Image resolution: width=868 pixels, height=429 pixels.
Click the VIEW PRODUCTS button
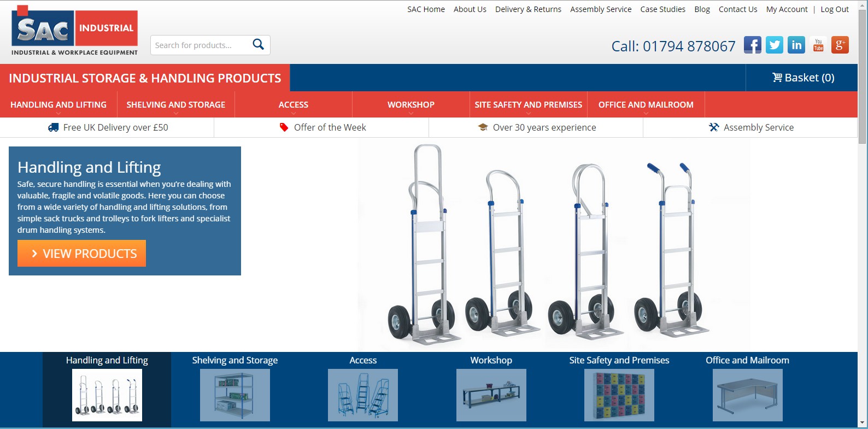(81, 254)
